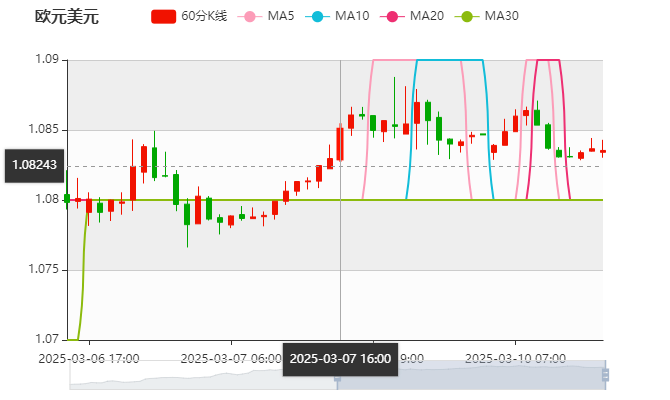Hide the MA10 series via its label

pyautogui.click(x=352, y=16)
